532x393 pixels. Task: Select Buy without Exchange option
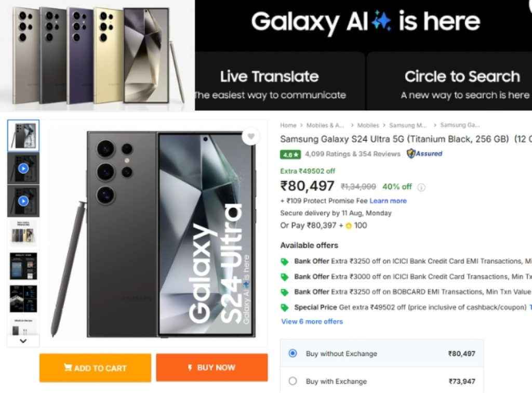tap(292, 353)
